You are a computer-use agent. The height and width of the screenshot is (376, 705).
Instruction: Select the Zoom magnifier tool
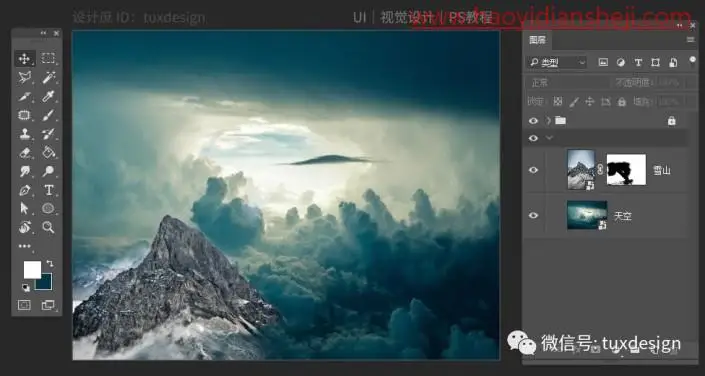48,227
